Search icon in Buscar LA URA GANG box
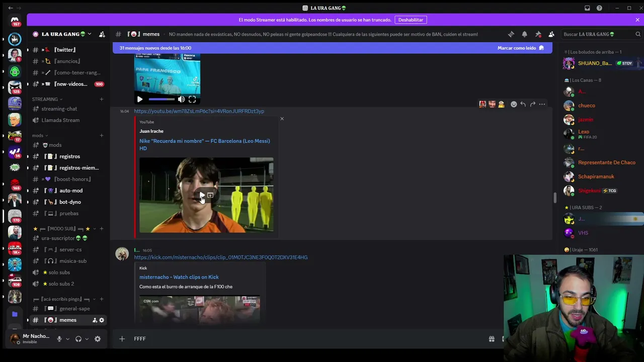Viewport: 644px width, 362px height. coord(638,34)
